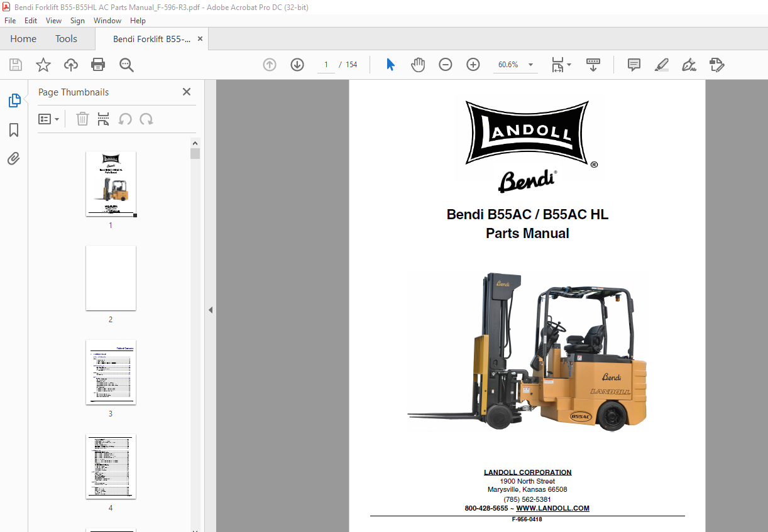Go to the next page
The image size is (768, 532).
pyautogui.click(x=297, y=65)
